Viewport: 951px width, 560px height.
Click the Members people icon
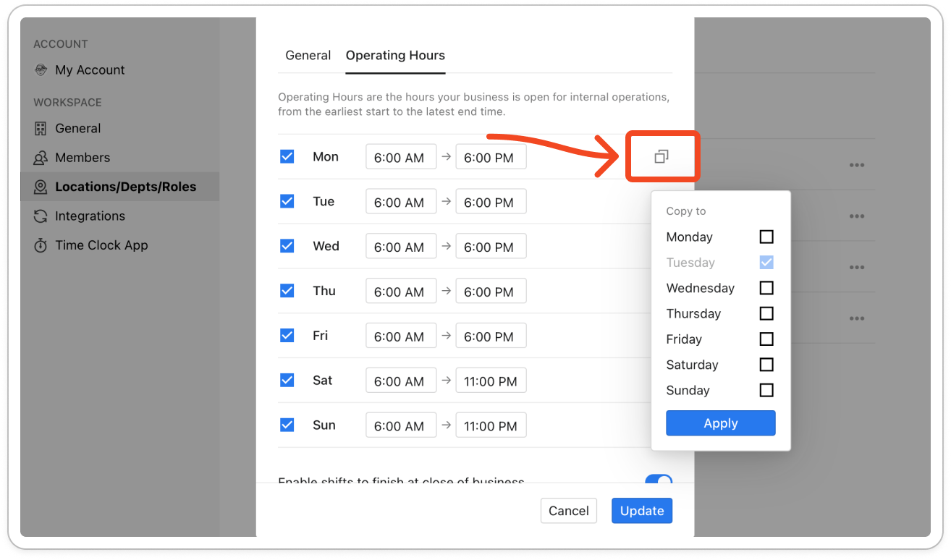pos(41,158)
